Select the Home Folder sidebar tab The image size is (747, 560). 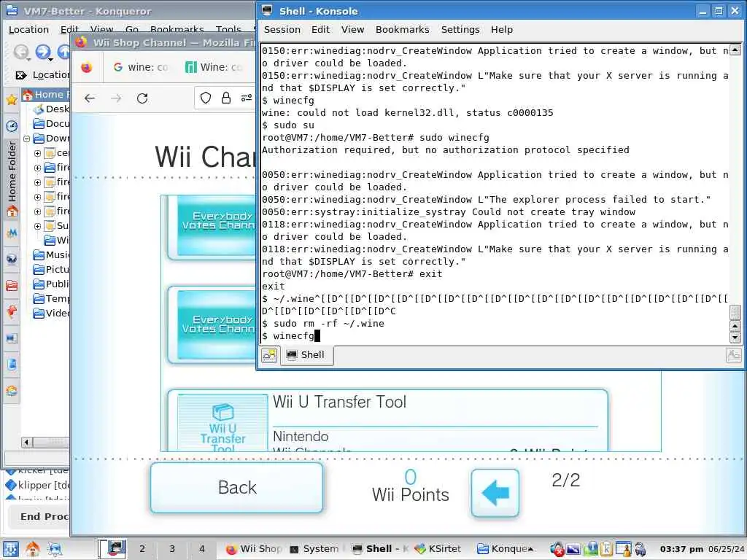click(x=12, y=179)
